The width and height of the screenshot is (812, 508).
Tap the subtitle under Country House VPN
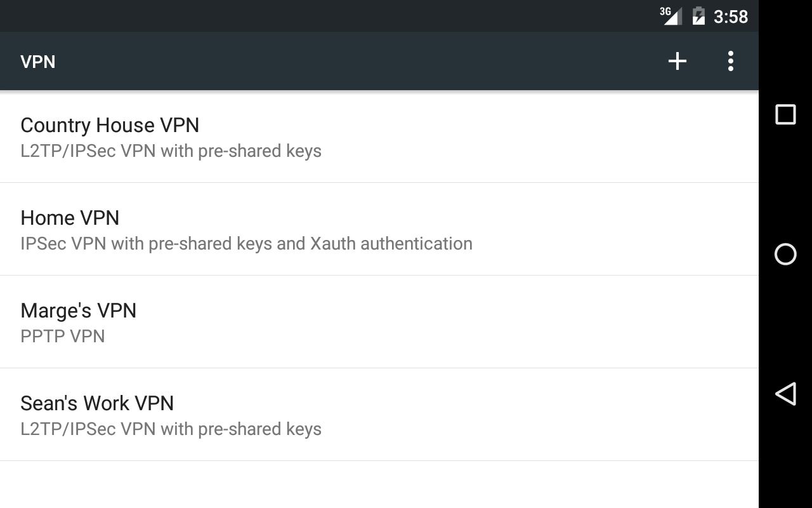pos(171,151)
